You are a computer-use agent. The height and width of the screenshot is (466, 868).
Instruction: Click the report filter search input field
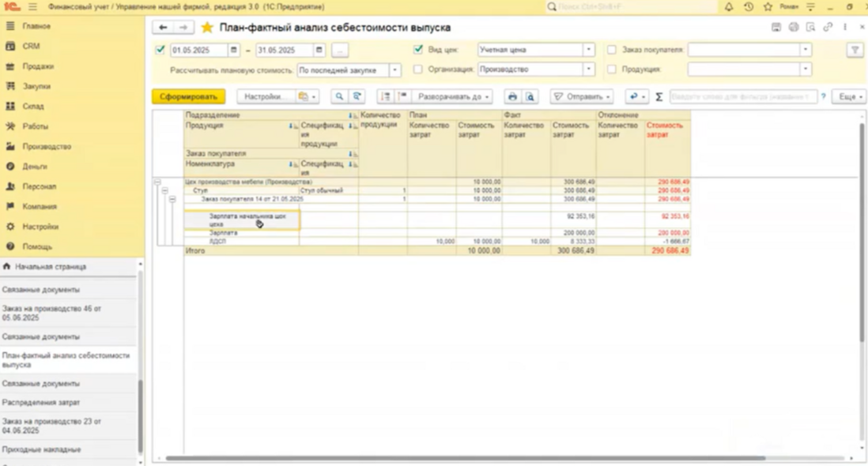pos(742,96)
